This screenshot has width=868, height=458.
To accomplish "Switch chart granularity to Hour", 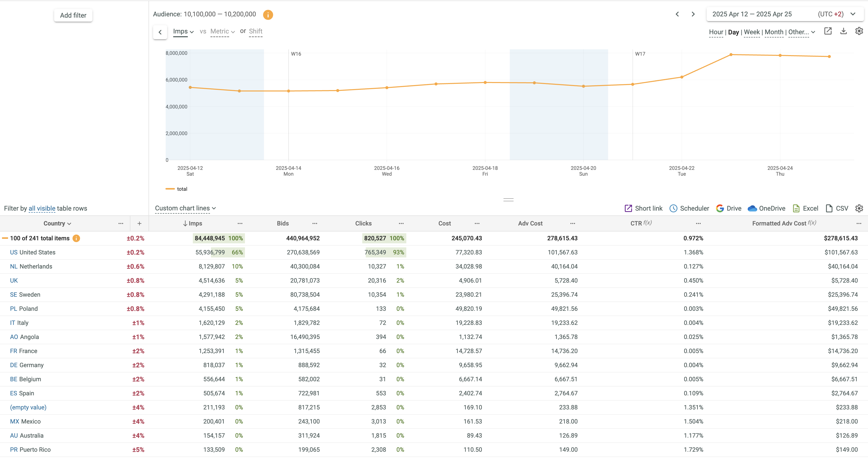I will click(716, 32).
